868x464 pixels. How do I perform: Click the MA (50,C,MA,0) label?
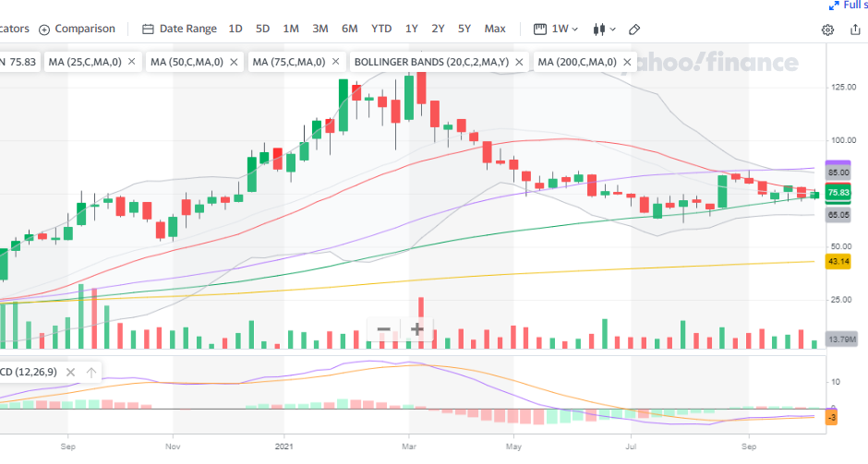pyautogui.click(x=187, y=62)
